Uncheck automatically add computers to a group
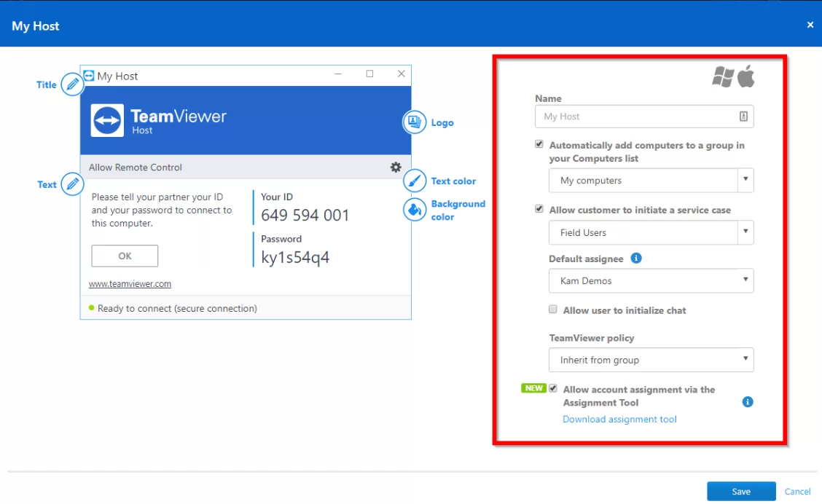 (x=539, y=143)
